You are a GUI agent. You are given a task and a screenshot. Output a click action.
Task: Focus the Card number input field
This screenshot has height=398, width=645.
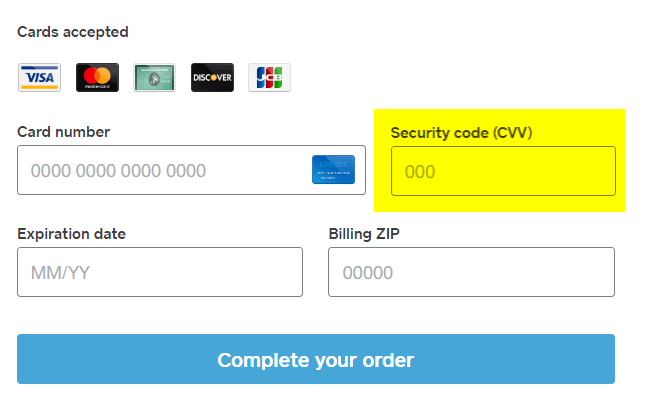click(x=191, y=170)
